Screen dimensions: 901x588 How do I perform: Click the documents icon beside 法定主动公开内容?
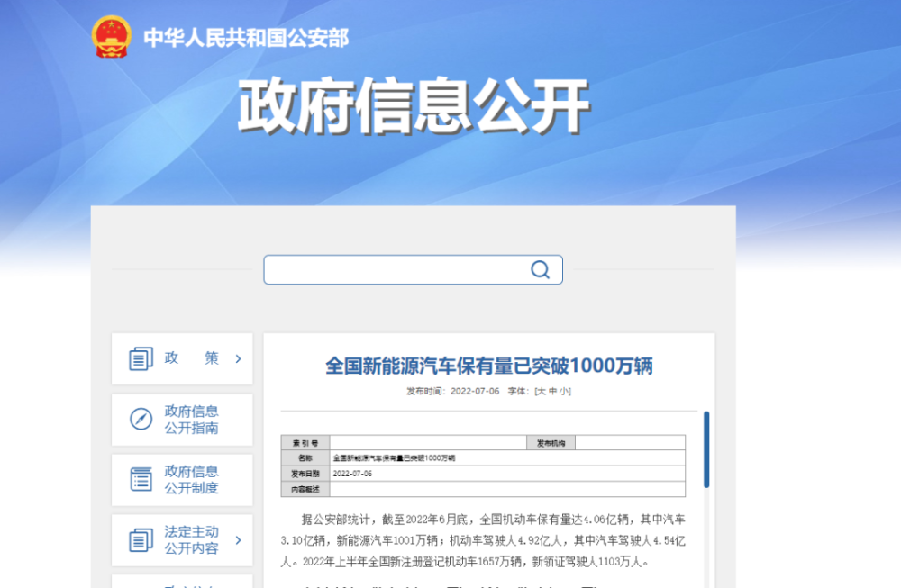[141, 539]
